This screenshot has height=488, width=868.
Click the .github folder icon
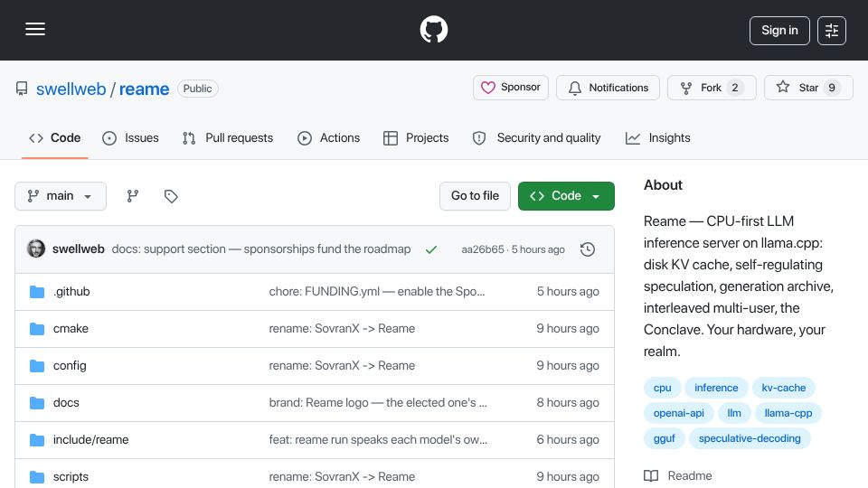(x=37, y=292)
